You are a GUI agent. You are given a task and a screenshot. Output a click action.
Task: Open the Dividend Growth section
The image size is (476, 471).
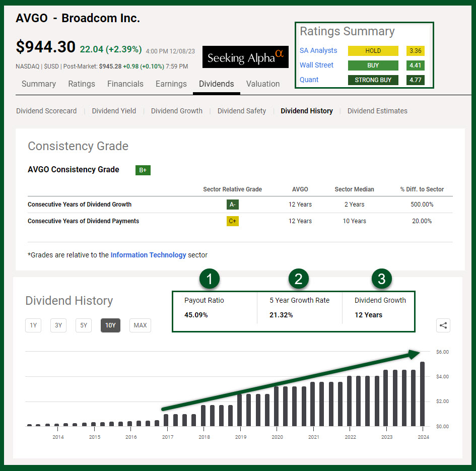176,111
